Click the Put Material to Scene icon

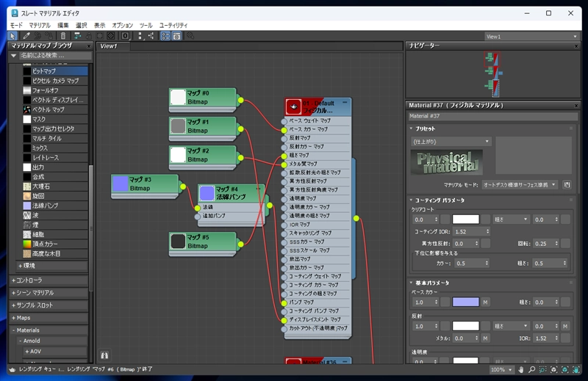37,36
